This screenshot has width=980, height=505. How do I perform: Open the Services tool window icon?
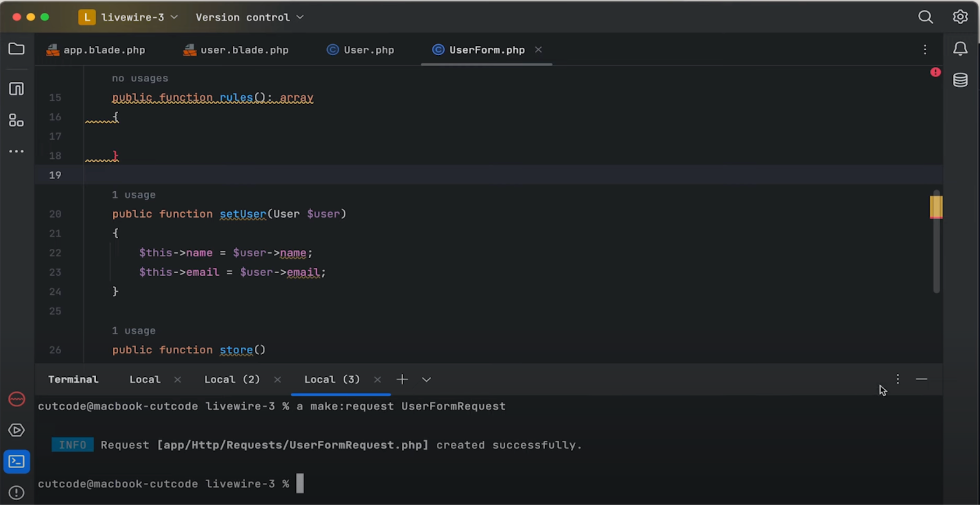[x=17, y=430]
